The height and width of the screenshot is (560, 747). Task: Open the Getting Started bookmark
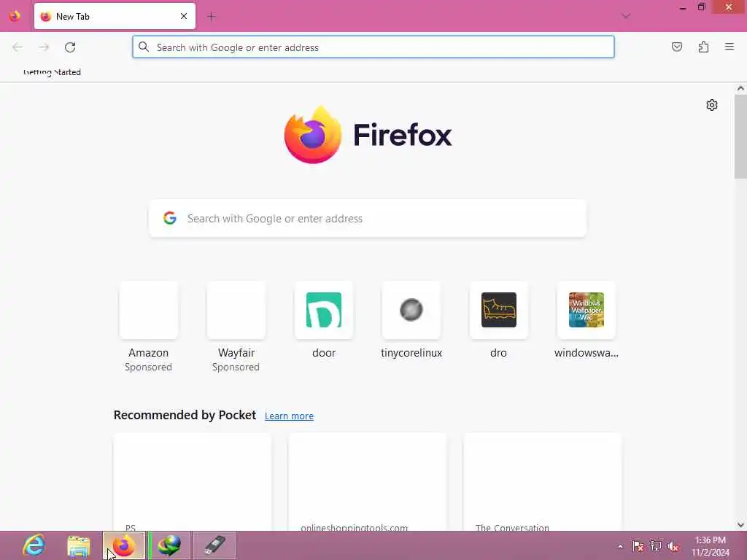tap(52, 72)
